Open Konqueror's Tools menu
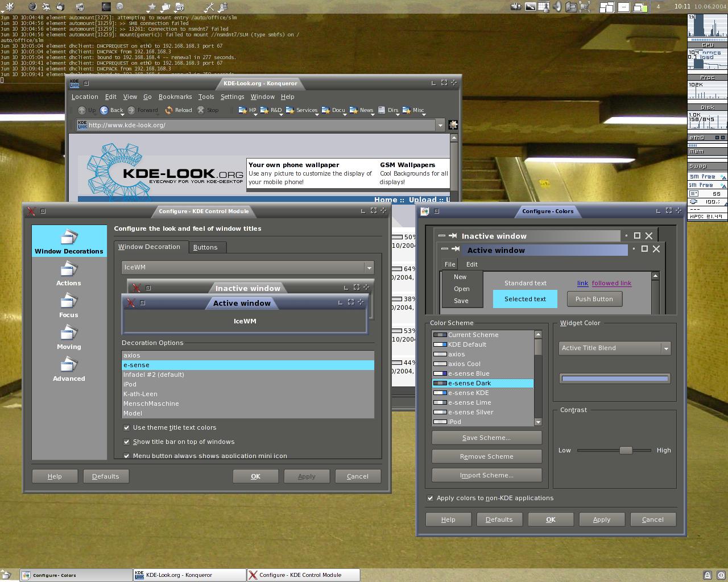Image resolution: width=728 pixels, height=582 pixels. tap(206, 97)
